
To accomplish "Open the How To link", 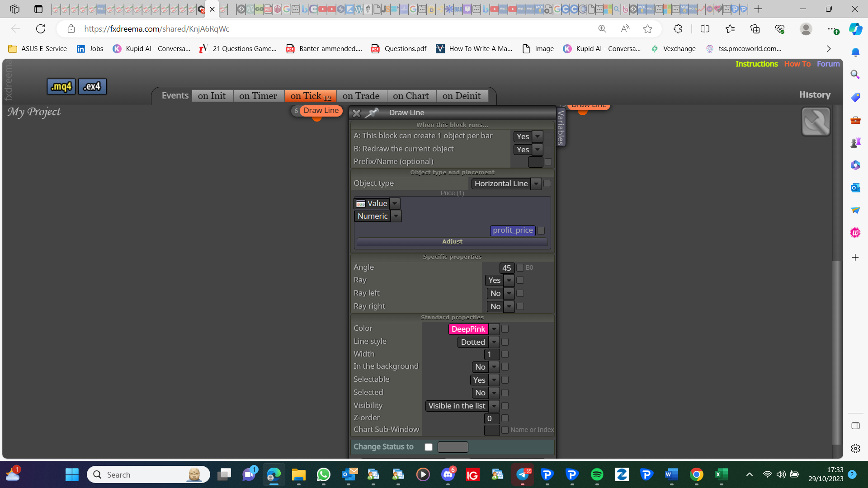I will coord(797,64).
